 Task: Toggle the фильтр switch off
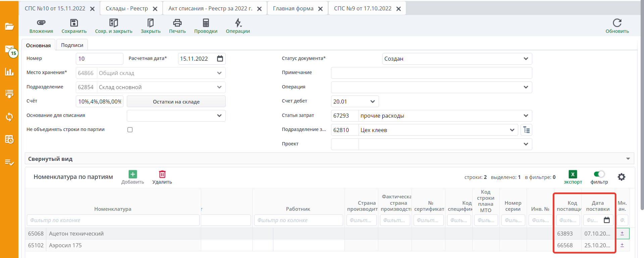click(599, 174)
